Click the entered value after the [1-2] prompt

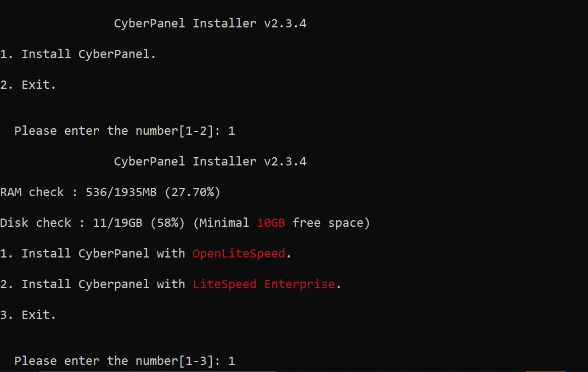[231, 131]
